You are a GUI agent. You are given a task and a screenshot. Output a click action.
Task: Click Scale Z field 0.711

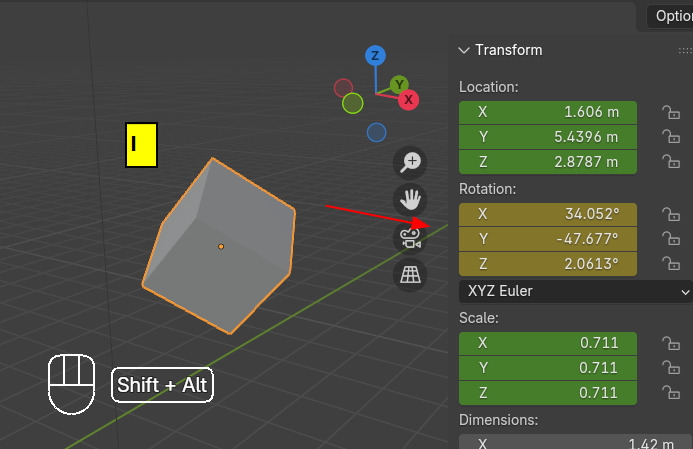(x=548, y=393)
